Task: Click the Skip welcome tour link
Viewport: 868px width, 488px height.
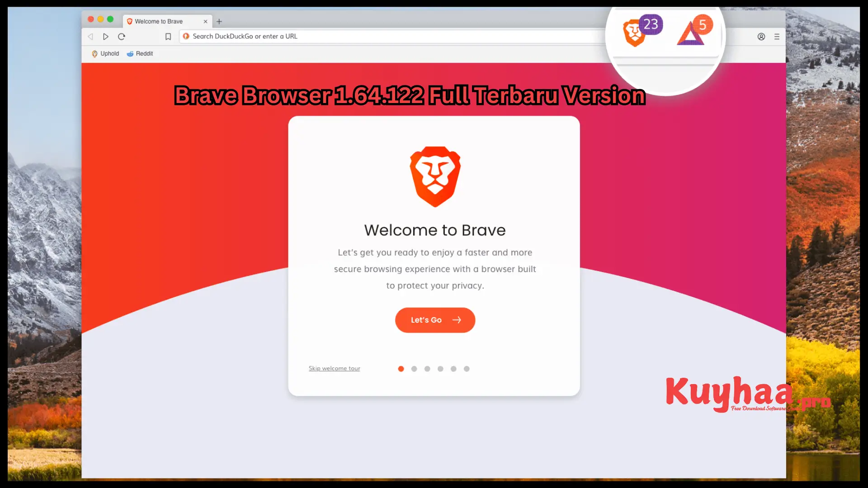Action: click(335, 368)
